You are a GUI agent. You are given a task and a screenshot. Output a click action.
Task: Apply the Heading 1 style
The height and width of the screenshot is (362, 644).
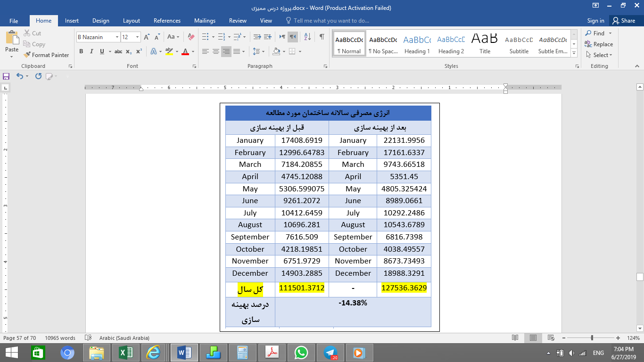(x=417, y=44)
